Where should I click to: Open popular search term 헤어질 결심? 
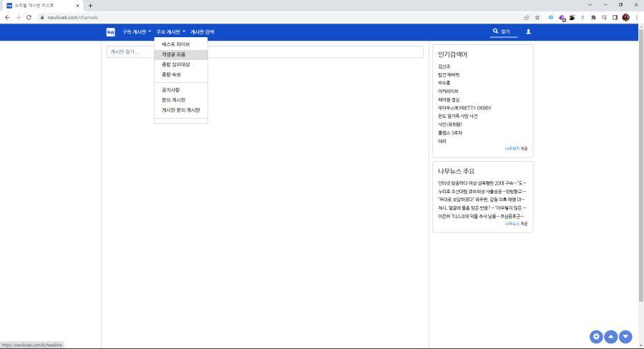pos(449,100)
